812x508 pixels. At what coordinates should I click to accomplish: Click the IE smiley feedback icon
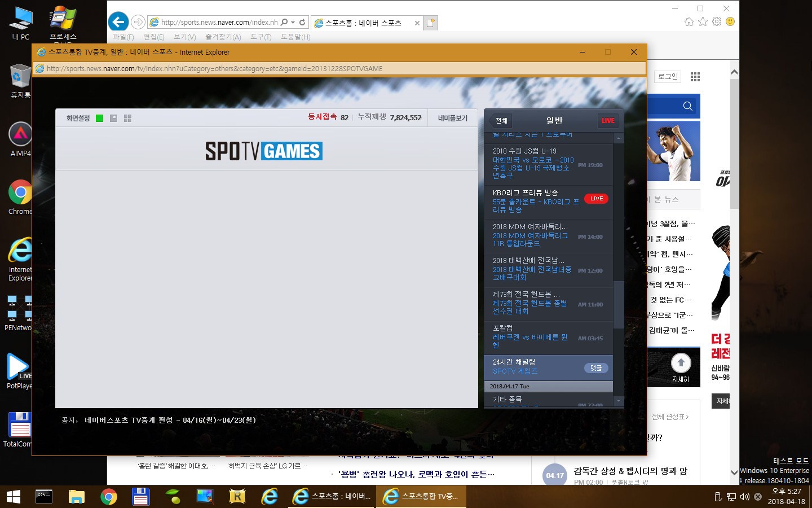[x=730, y=21]
